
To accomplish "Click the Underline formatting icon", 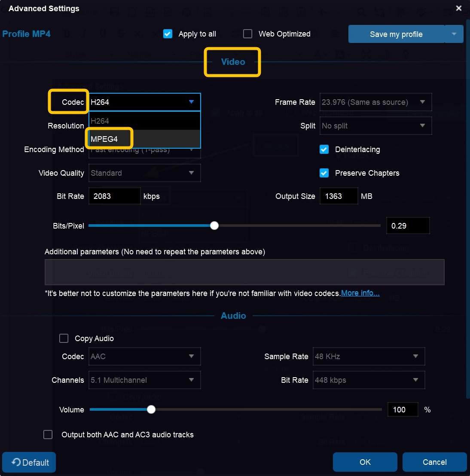I will (102, 34).
